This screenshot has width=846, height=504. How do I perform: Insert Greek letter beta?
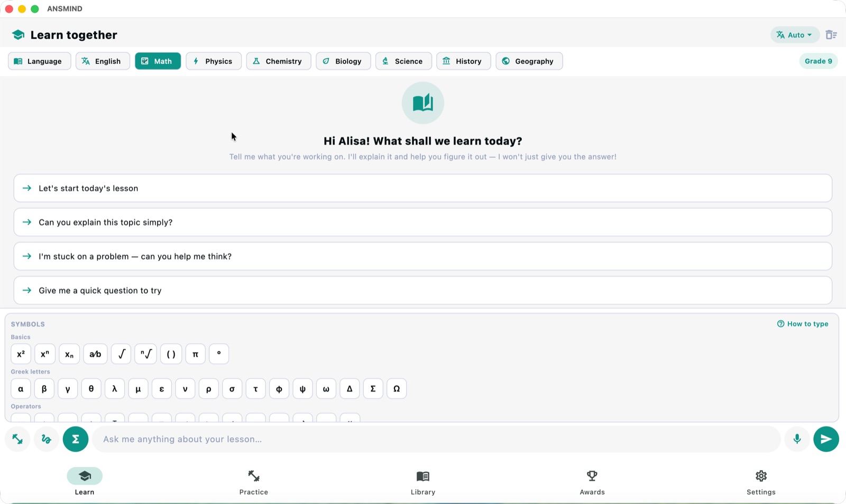pyautogui.click(x=44, y=389)
